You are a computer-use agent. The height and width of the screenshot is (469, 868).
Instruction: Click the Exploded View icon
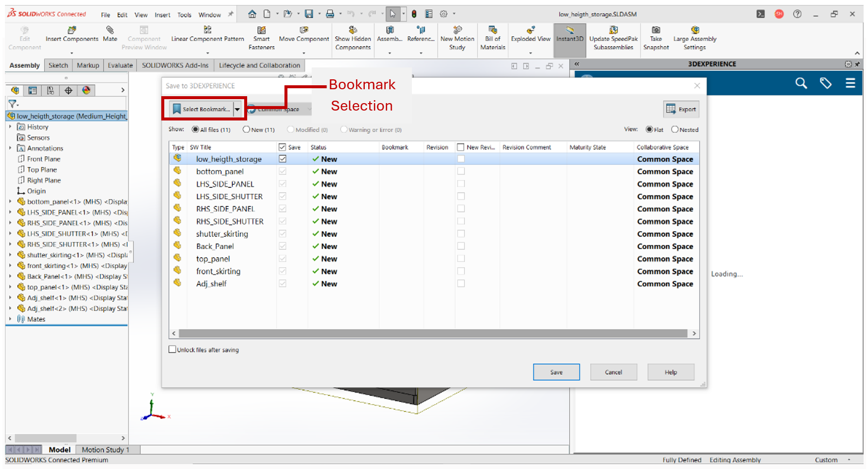[531, 31]
